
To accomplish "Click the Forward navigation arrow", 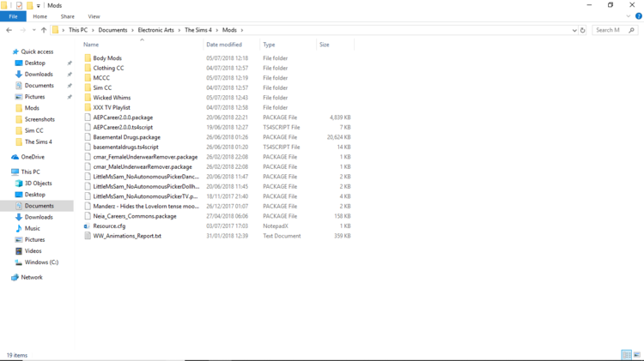I will coord(22,30).
